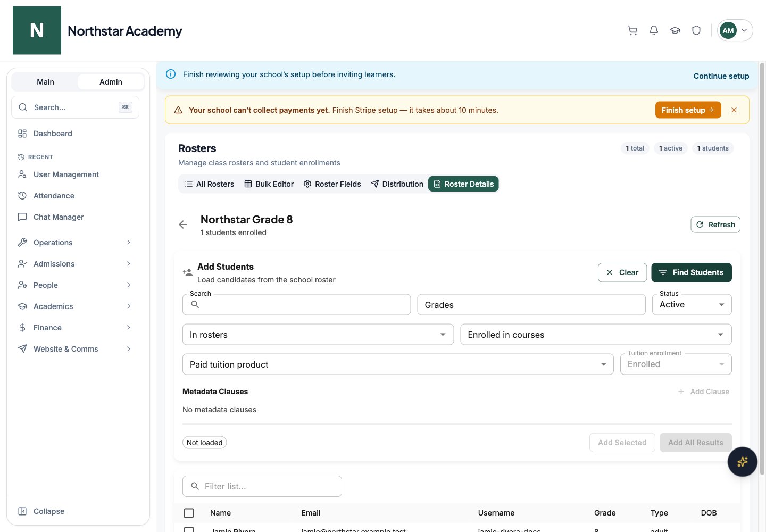Image resolution: width=766 pixels, height=532 pixels.
Task: Open notifications bell
Action: (654, 30)
